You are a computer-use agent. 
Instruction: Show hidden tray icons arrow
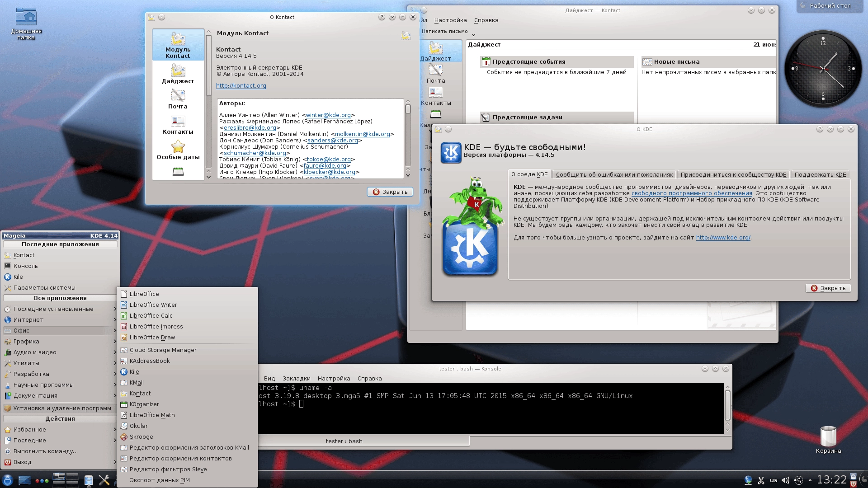click(x=810, y=480)
